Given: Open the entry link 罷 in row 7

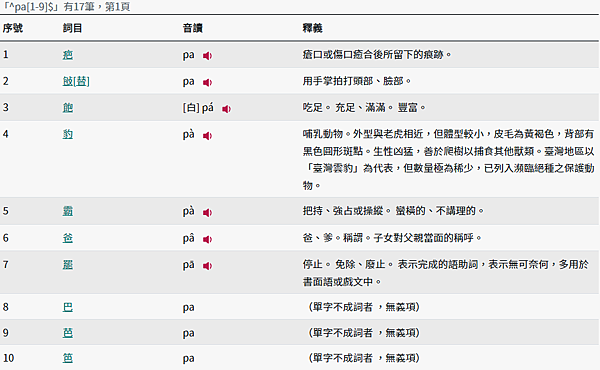Looking at the screenshot, I should click(68, 264).
